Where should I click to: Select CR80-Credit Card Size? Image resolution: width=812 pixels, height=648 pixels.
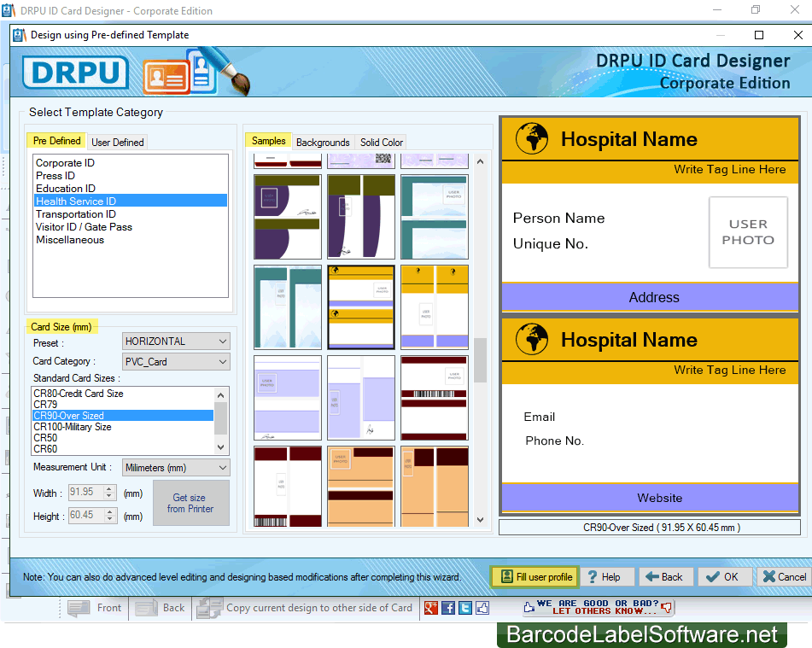click(123, 394)
